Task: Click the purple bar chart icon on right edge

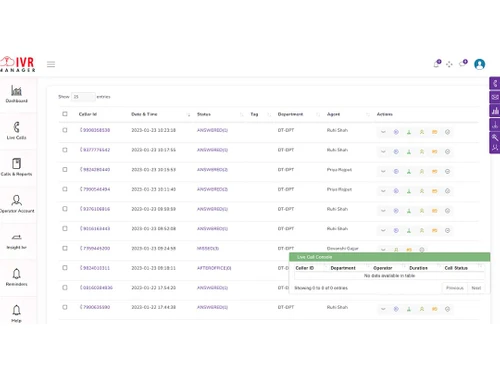Action: [495, 111]
